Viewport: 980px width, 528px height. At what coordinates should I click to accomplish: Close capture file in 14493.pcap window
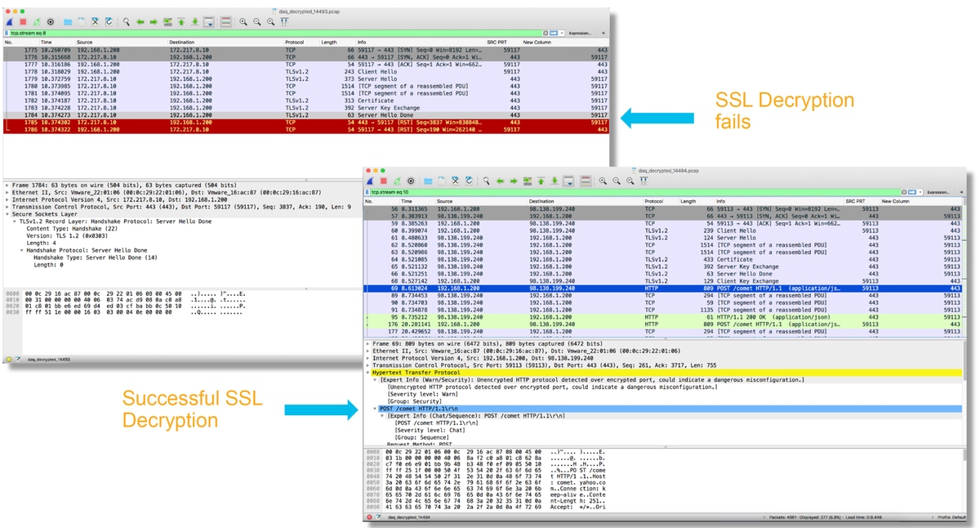[95, 22]
